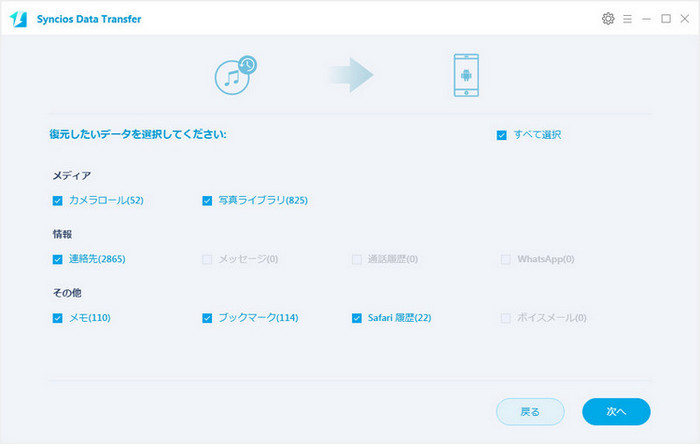Toggle the ブックマーク(114) checkbox
This screenshot has width=700, height=444.
[x=207, y=318]
